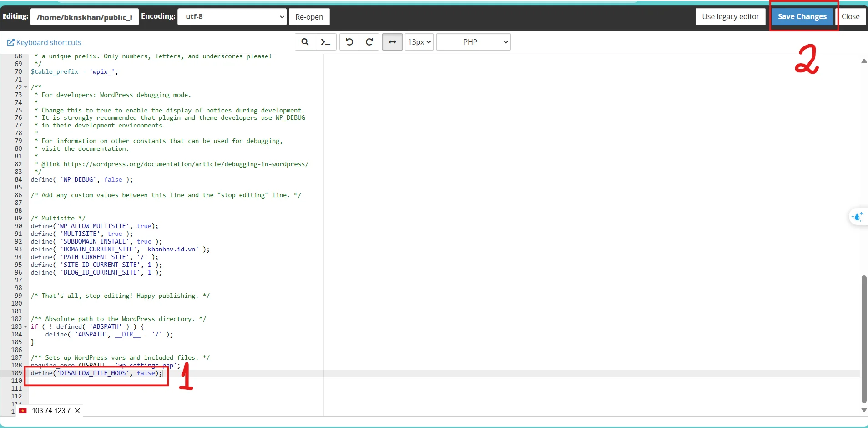868x428 pixels.
Task: Click the terminal go-to-line icon
Action: click(325, 42)
